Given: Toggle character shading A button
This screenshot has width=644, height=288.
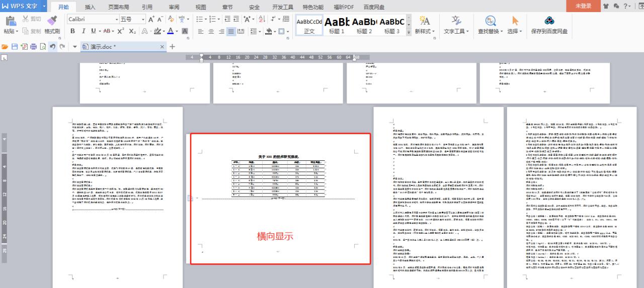Looking at the screenshot, I should pyautogui.click(x=185, y=31).
